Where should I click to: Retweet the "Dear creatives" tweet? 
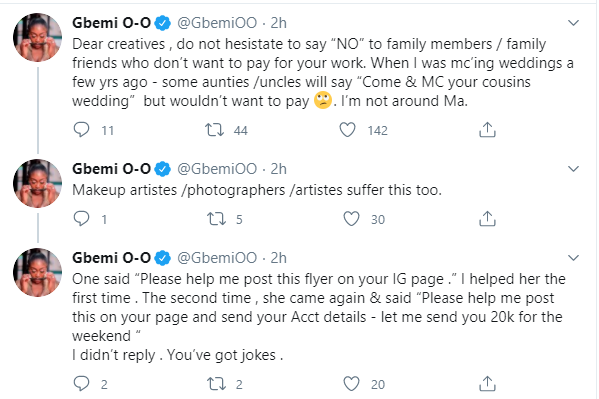[214, 130]
